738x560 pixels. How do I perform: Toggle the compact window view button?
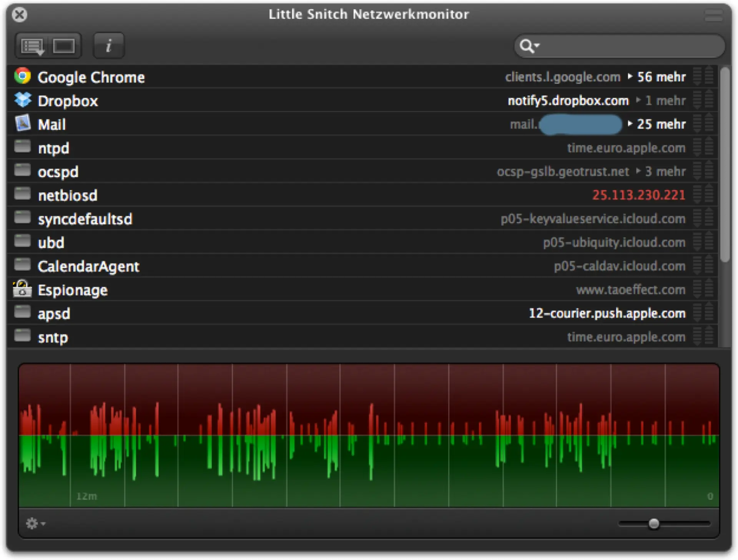coord(63,46)
